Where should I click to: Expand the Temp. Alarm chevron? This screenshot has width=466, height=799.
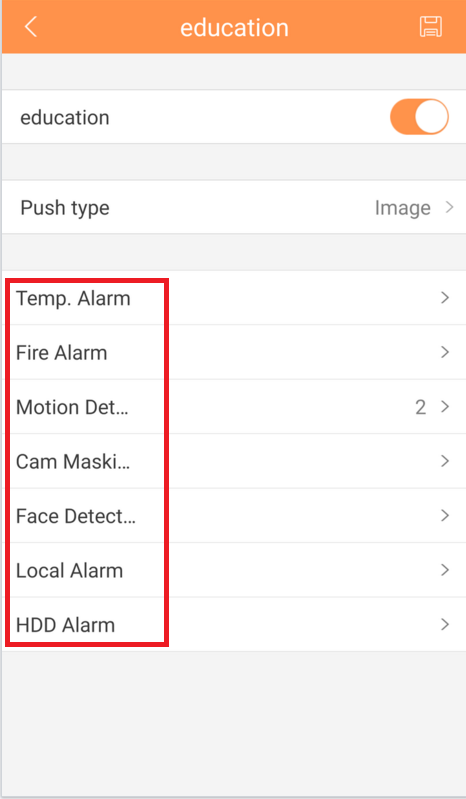point(445,298)
